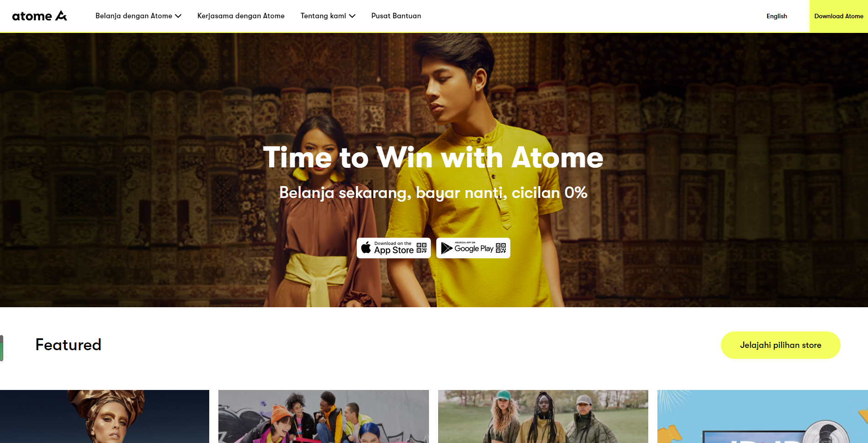Click the Apple logo on App Store badge
Viewport: 868px width, 443px height.
point(366,248)
